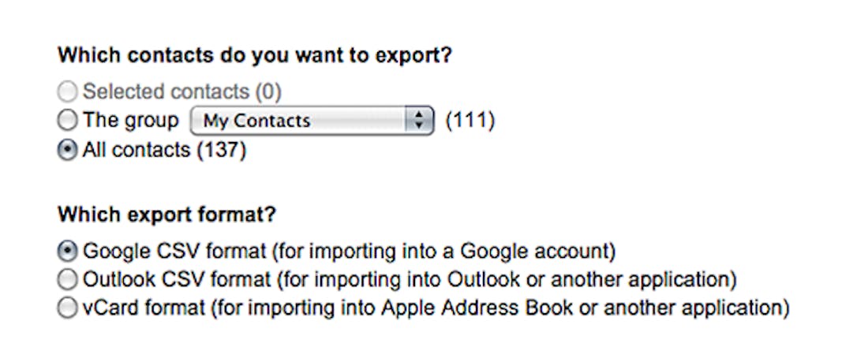Select the "Selected contacts" radio button
Viewport: 868px width, 347px height.
[x=69, y=92]
